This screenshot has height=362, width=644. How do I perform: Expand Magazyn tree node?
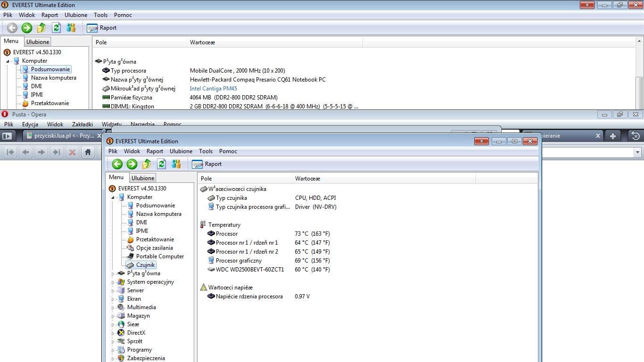(113, 316)
